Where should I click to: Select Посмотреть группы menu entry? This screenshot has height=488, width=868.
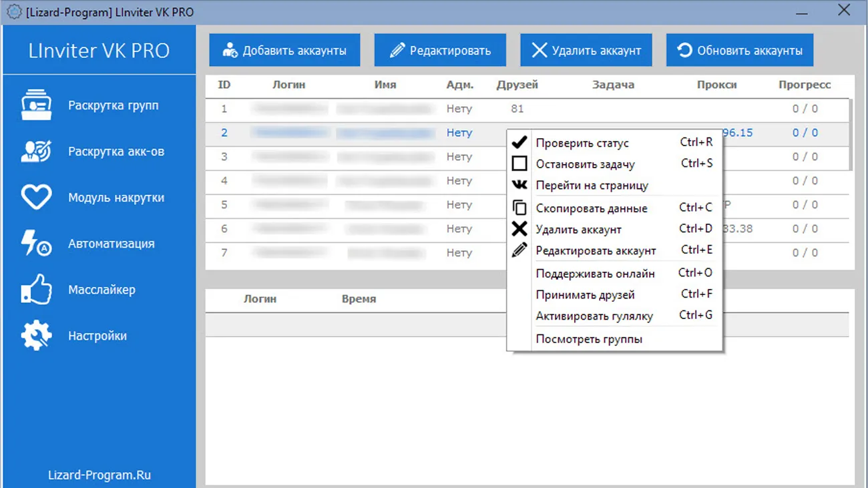tap(589, 339)
